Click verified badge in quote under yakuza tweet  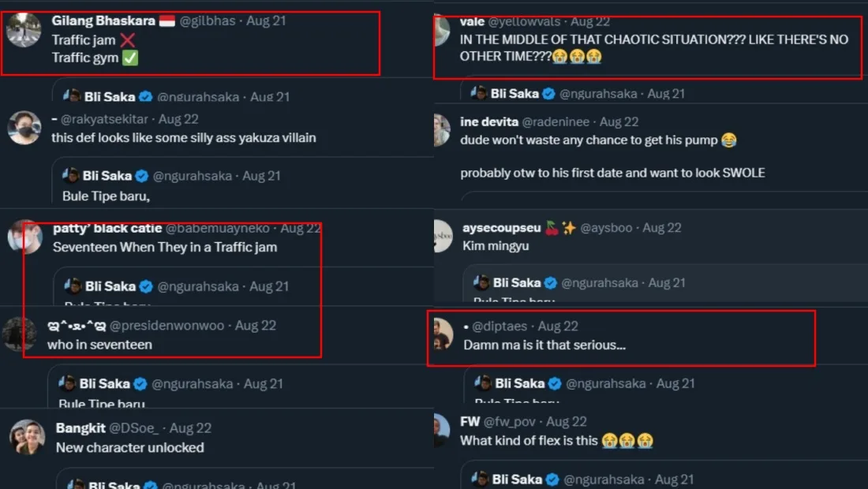coord(142,176)
